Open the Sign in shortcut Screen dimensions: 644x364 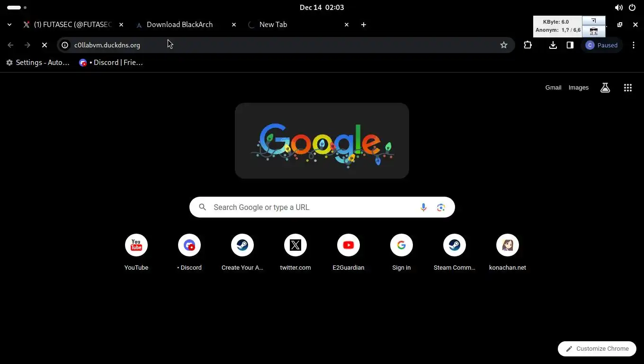(402, 253)
